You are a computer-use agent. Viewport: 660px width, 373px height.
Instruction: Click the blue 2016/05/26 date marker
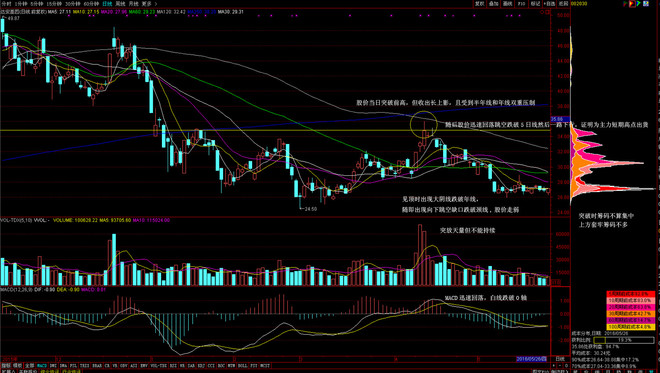(532, 359)
